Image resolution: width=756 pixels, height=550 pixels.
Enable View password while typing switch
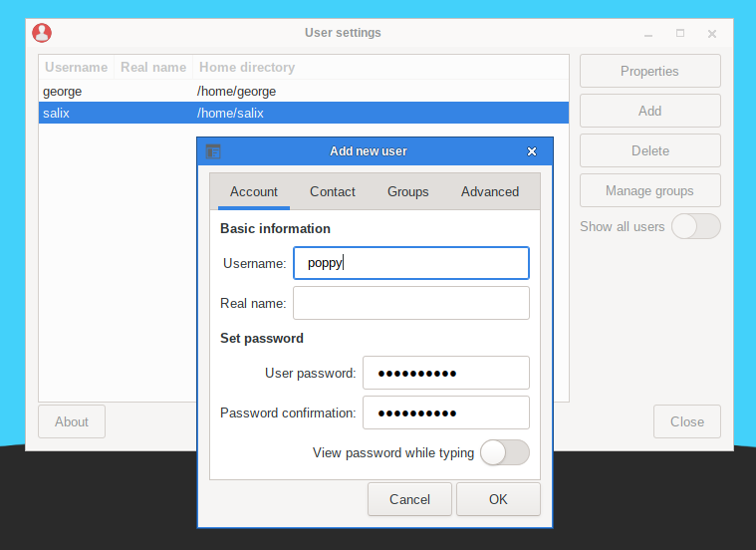click(505, 452)
